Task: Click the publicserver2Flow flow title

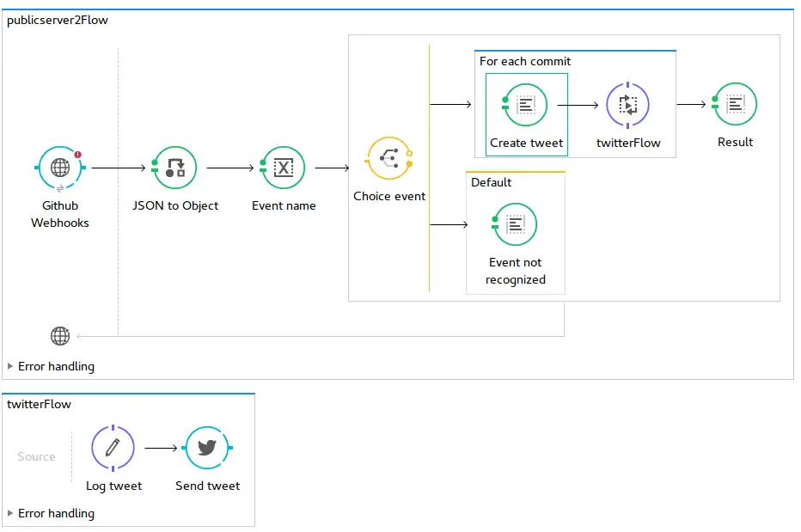Action: [58, 21]
